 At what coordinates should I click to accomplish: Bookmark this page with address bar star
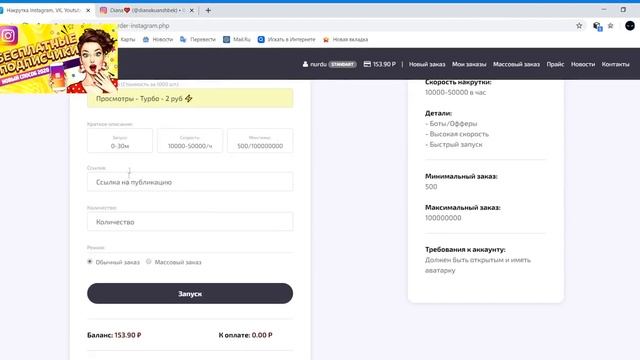[x=579, y=26]
